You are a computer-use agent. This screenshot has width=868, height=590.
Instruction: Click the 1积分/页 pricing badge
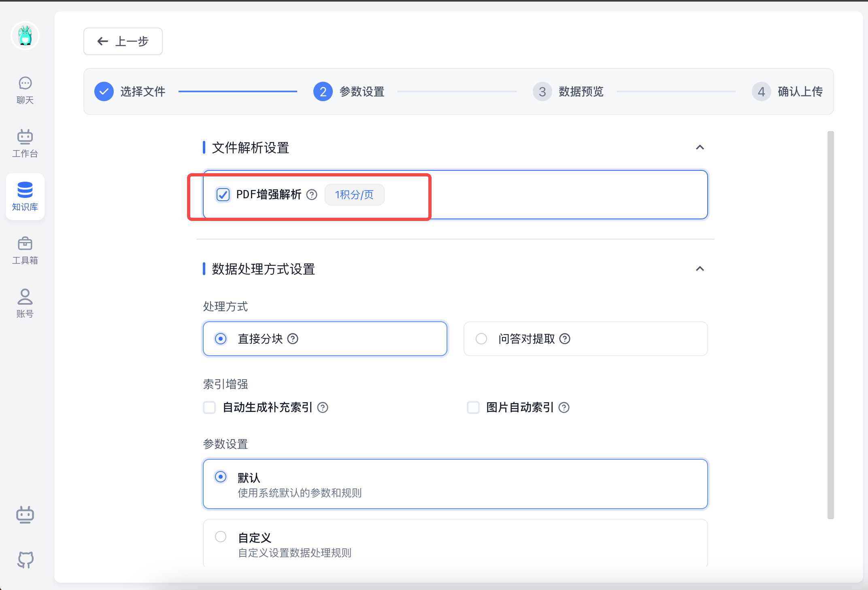pyautogui.click(x=354, y=195)
